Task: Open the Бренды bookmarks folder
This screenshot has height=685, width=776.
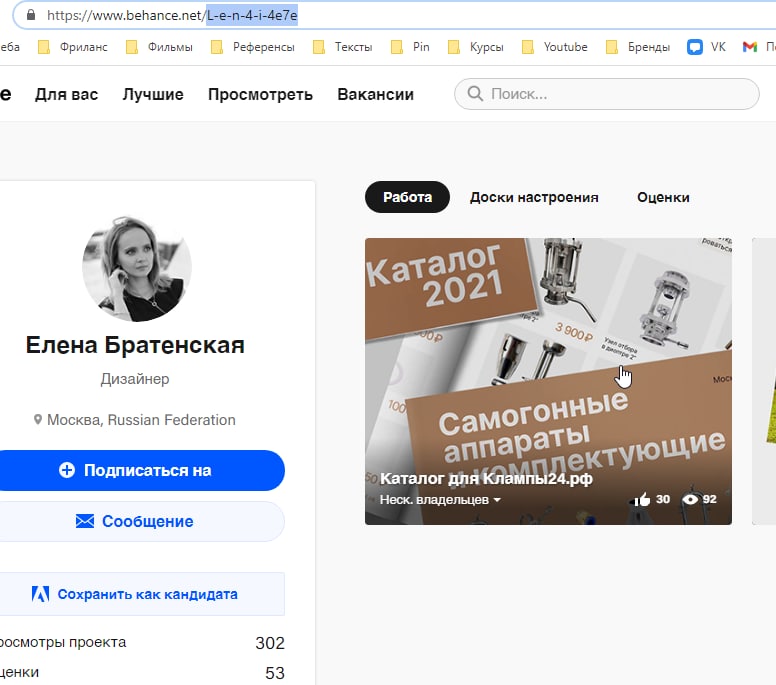Action: click(638, 47)
